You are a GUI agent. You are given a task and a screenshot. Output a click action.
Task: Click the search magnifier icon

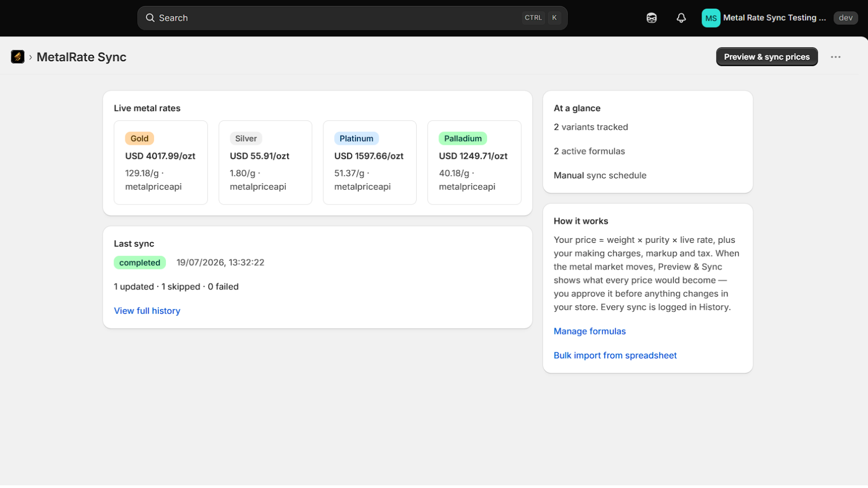[150, 18]
